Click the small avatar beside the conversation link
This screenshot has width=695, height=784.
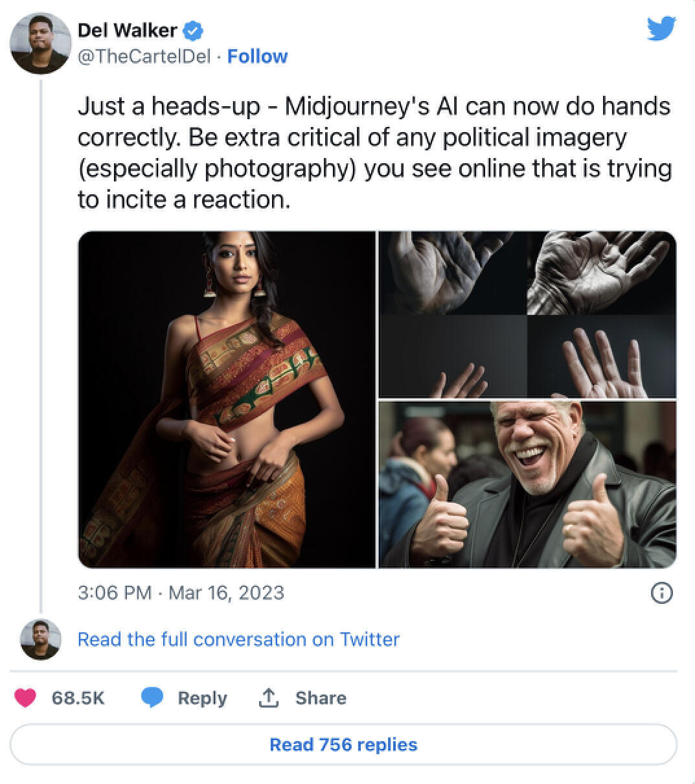pos(40,639)
